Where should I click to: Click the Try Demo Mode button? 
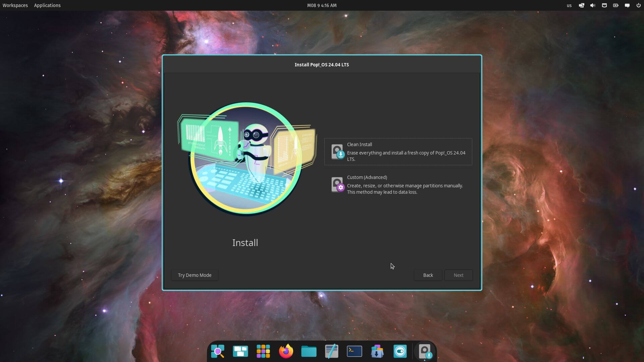(x=195, y=275)
